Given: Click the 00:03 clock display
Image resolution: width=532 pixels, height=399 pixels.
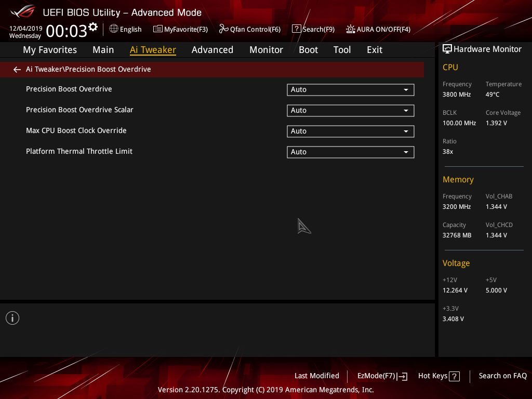Looking at the screenshot, I should [66, 31].
